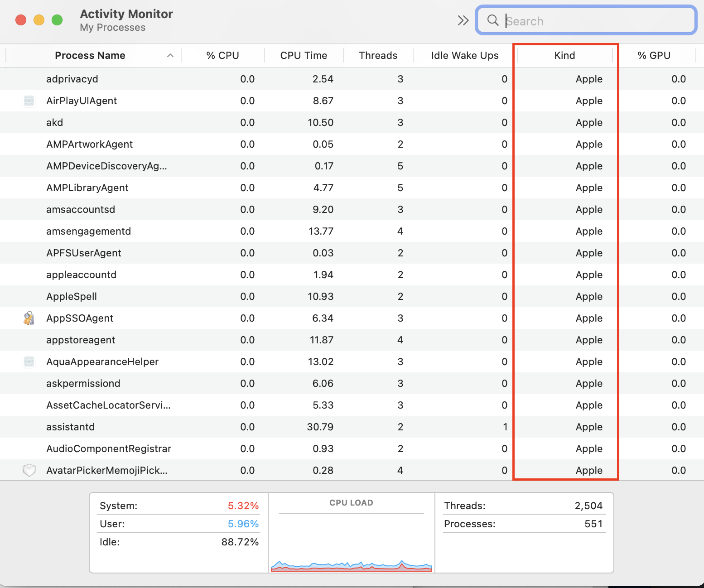Sort by CPU Time column
Image resolution: width=704 pixels, height=588 pixels.
point(304,55)
